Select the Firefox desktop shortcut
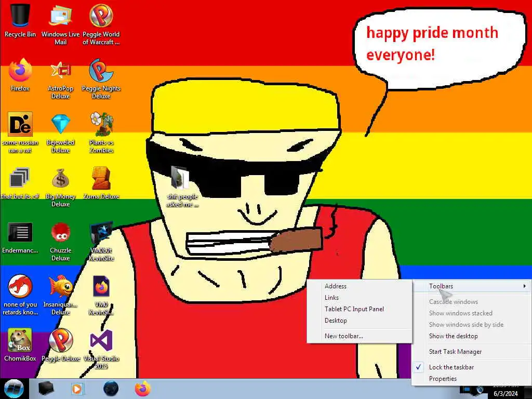 click(20, 75)
